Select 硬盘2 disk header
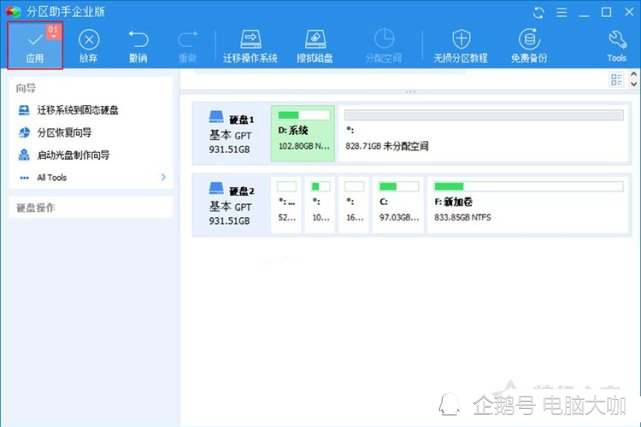 coord(231,204)
